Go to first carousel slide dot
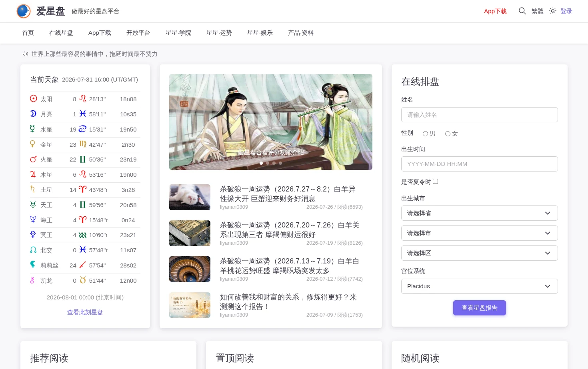Screen dimensions: 588x369 pos(261,163)
